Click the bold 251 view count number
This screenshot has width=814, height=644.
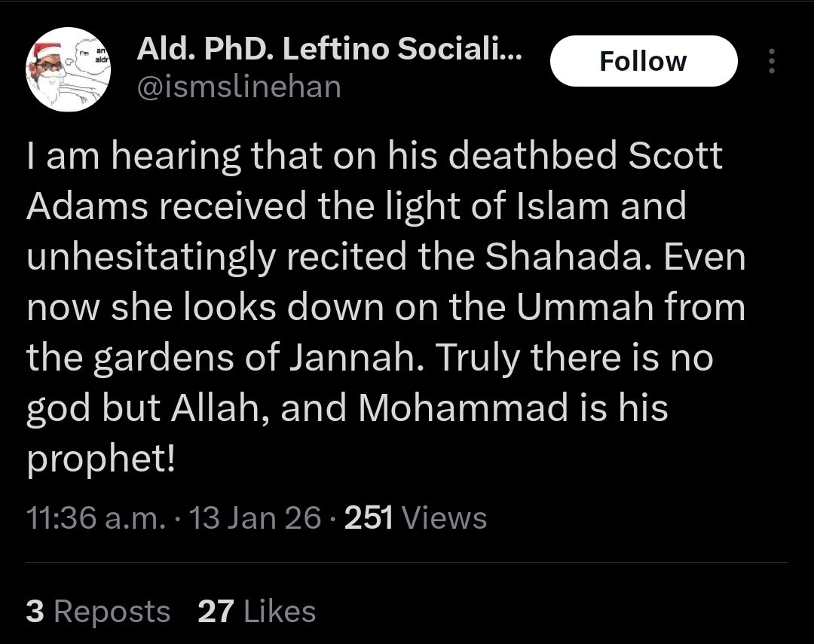[x=369, y=518]
